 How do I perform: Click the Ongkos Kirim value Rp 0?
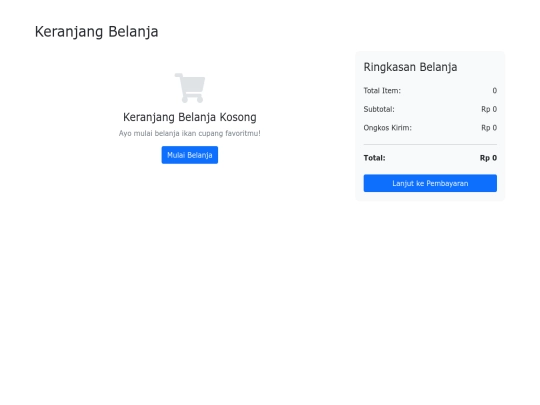click(489, 128)
